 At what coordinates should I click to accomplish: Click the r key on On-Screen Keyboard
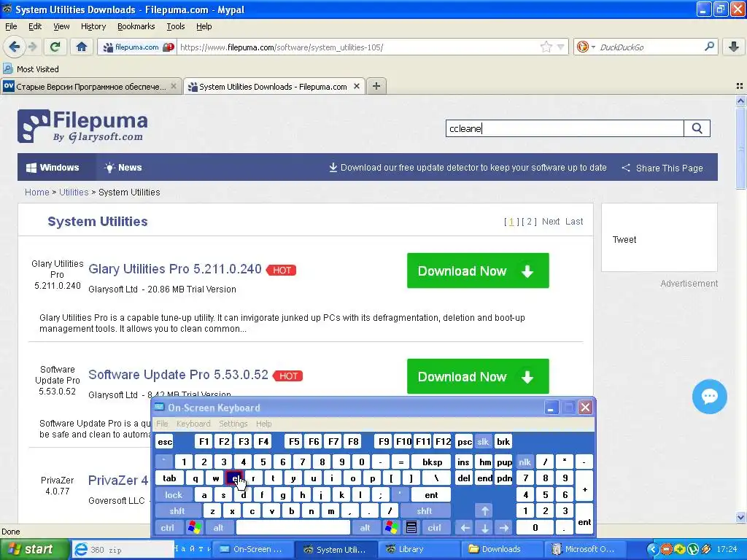pyautogui.click(x=253, y=478)
